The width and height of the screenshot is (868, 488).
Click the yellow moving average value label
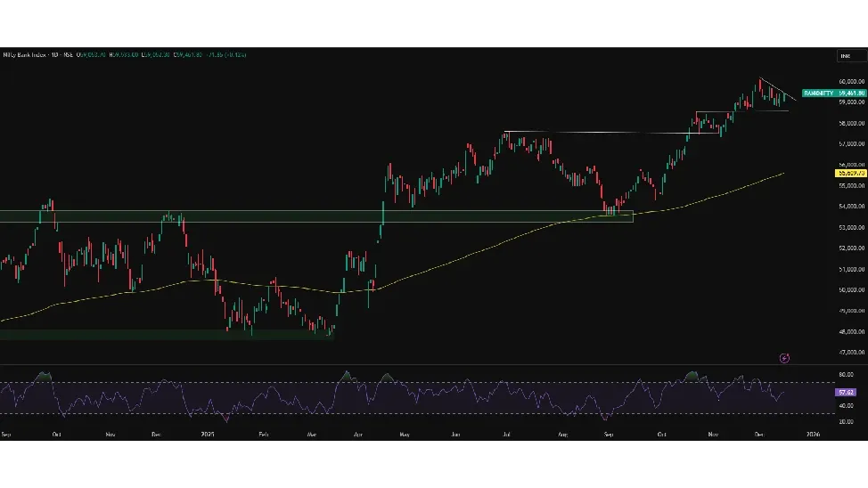click(850, 172)
